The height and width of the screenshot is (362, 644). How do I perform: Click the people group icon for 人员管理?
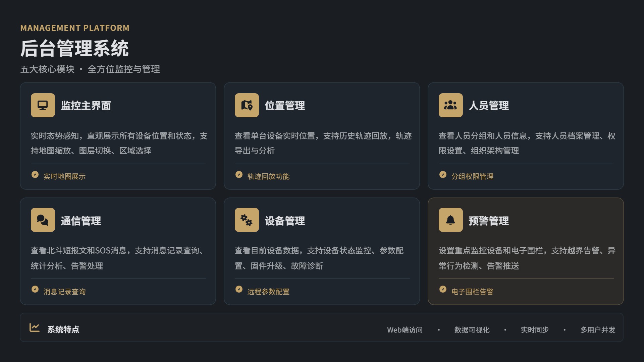tap(450, 105)
